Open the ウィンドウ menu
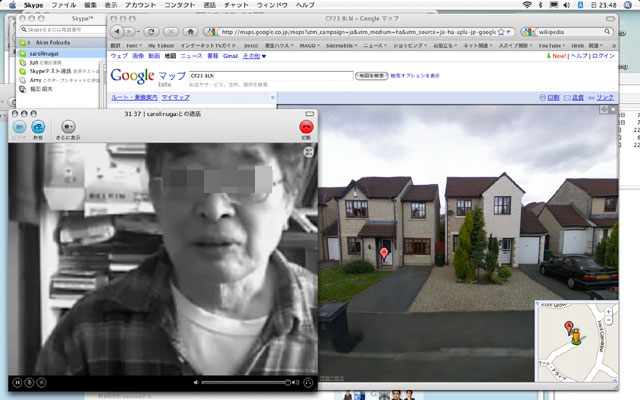This screenshot has width=640, height=400. [272, 5]
